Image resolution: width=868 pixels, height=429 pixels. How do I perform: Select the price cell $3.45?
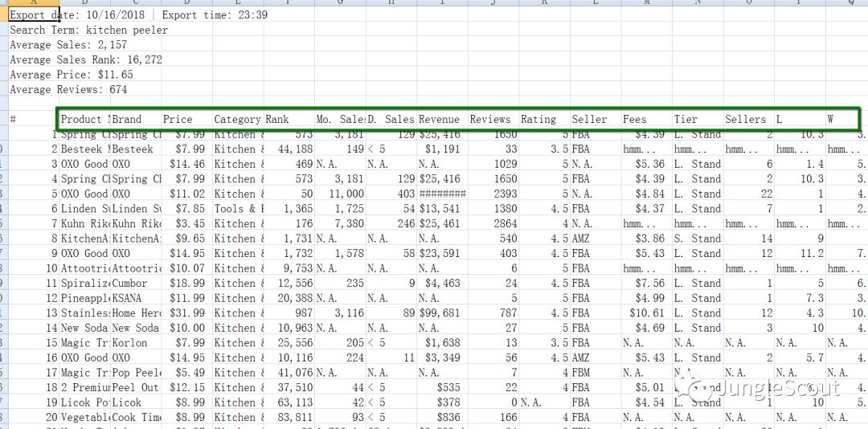tap(186, 223)
